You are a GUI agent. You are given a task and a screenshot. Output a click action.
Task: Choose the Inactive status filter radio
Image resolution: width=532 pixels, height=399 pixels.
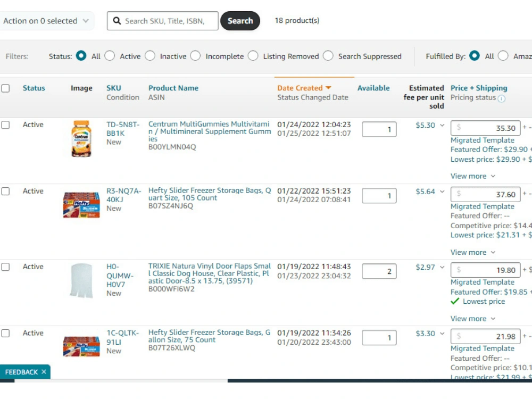click(x=150, y=56)
